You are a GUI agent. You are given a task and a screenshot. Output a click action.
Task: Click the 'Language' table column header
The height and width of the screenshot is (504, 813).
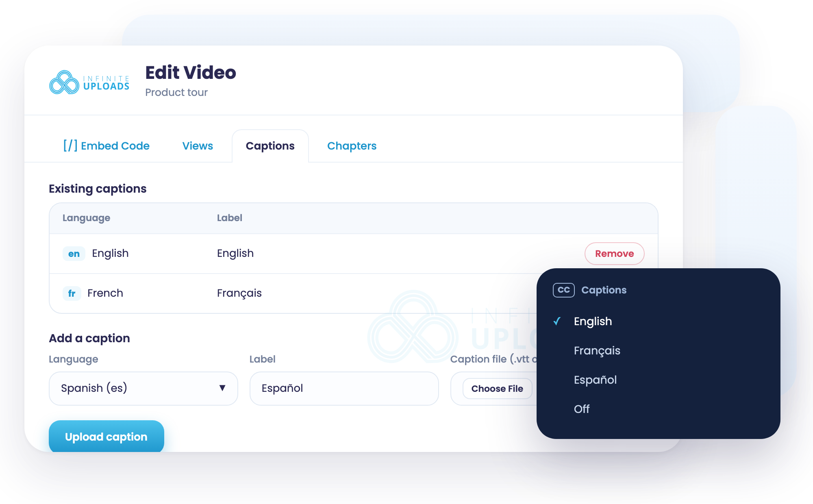pos(86,218)
